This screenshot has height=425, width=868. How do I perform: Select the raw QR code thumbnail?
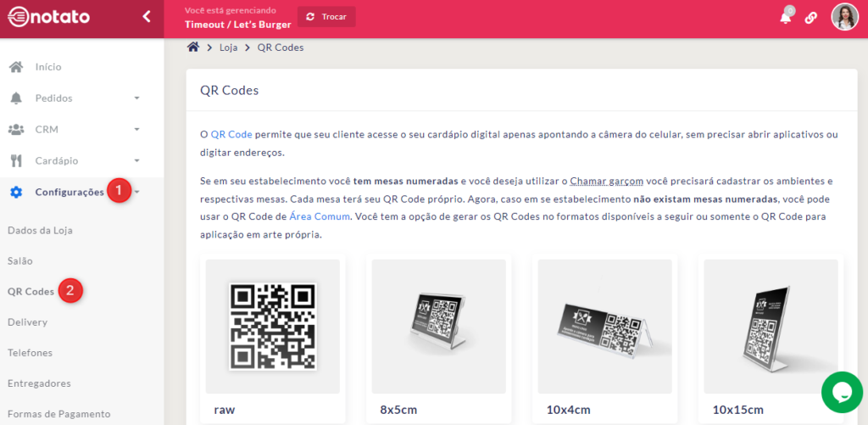pos(273,326)
